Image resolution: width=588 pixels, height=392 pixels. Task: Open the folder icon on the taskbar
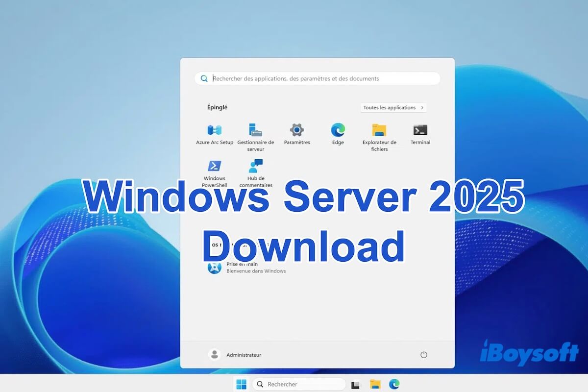[375, 384]
